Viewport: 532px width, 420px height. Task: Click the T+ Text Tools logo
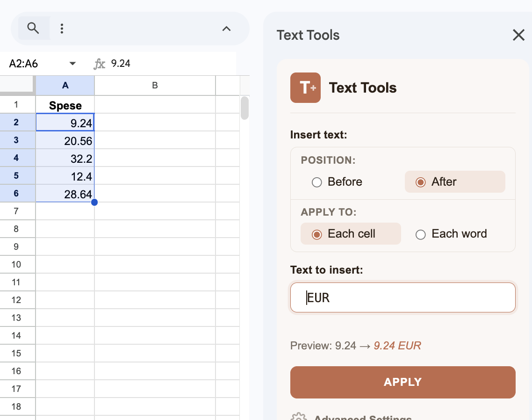pyautogui.click(x=305, y=87)
